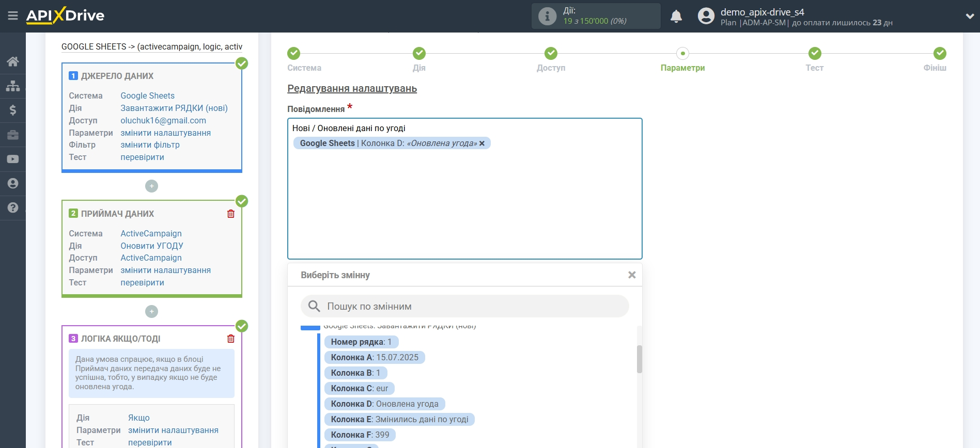Select the Колонка F: 399 variable
The height and width of the screenshot is (448, 980).
pyautogui.click(x=360, y=435)
